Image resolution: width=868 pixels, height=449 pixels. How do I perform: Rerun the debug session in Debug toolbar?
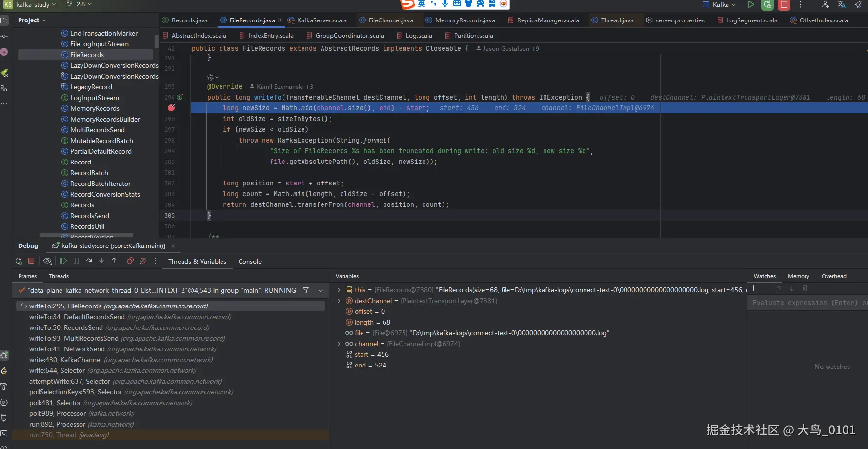point(19,261)
